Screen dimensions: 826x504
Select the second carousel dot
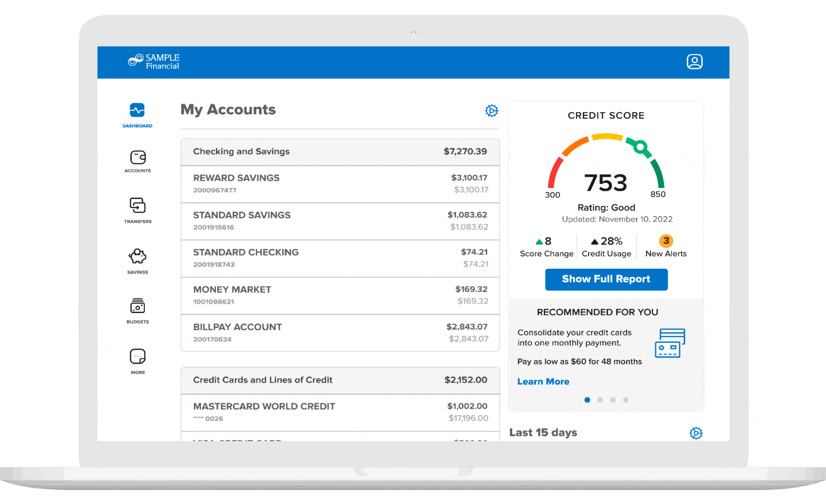(600, 400)
